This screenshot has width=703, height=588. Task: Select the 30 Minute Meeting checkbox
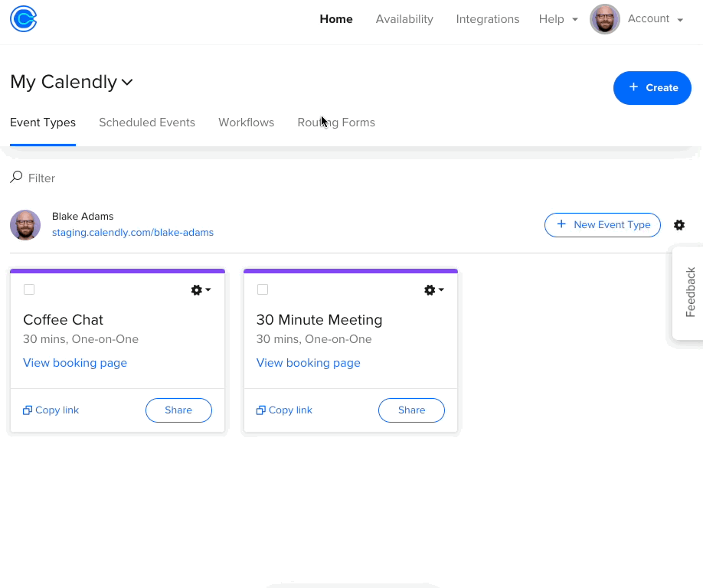pyautogui.click(x=263, y=289)
